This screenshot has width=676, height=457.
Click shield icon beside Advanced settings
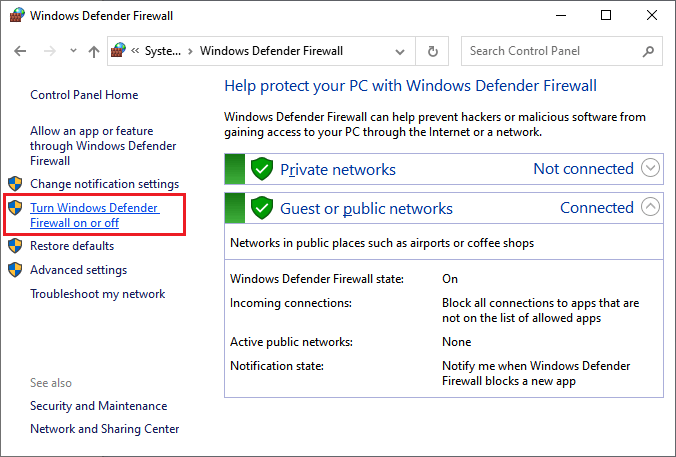[x=15, y=269]
